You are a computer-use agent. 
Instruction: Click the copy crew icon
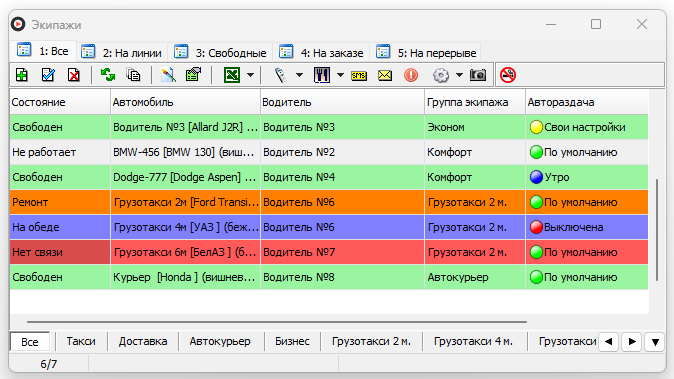click(133, 75)
